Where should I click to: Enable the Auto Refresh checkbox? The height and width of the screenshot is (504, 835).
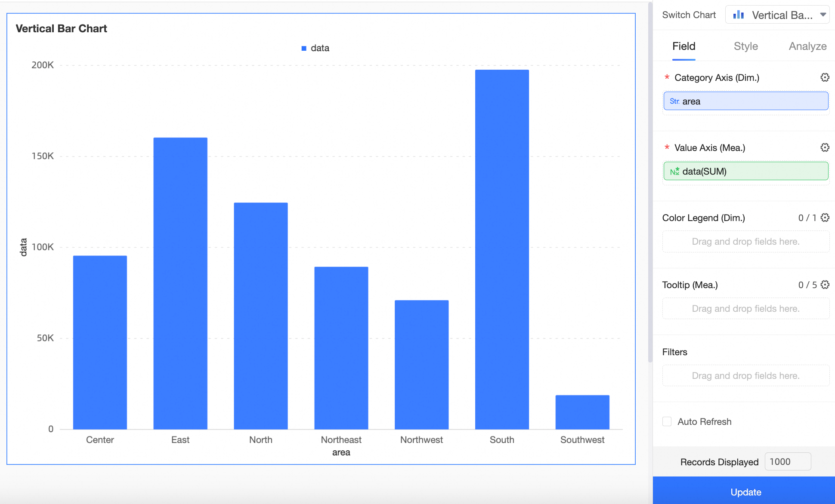click(667, 421)
